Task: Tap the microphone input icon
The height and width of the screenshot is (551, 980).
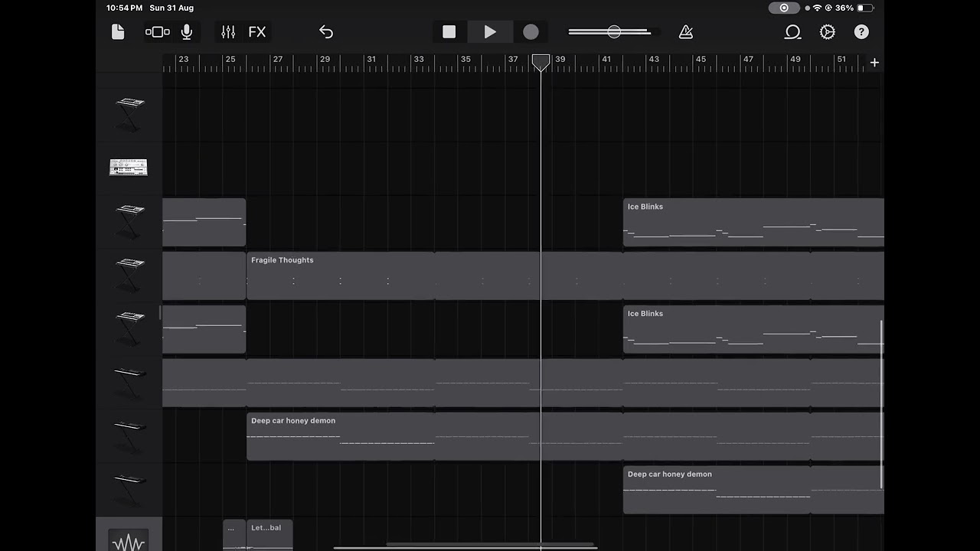Action: point(186,31)
